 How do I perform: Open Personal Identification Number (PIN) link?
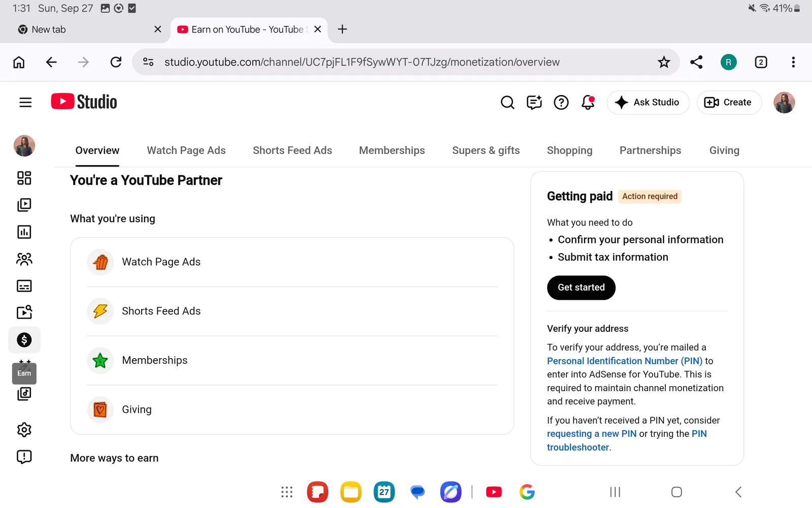coord(625,361)
